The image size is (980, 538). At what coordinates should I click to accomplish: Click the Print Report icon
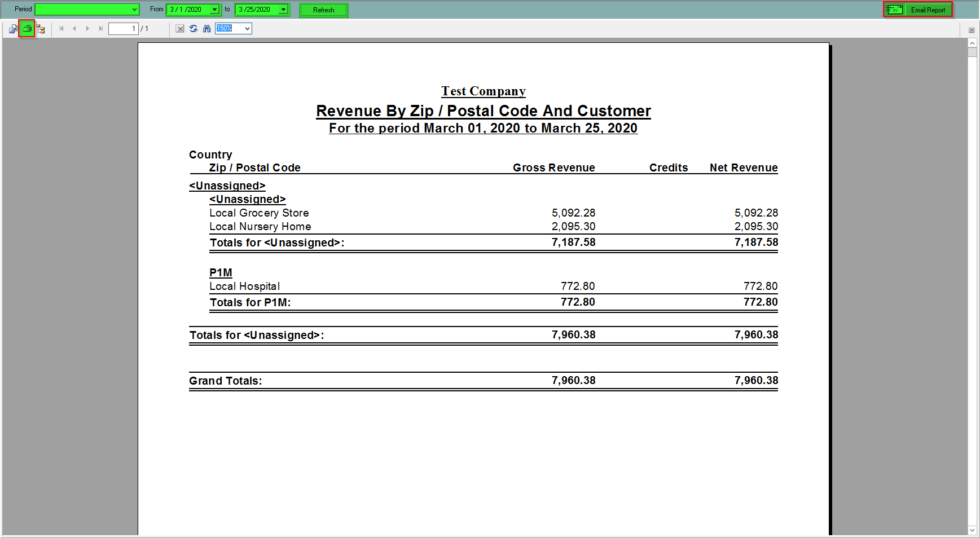[x=27, y=29]
